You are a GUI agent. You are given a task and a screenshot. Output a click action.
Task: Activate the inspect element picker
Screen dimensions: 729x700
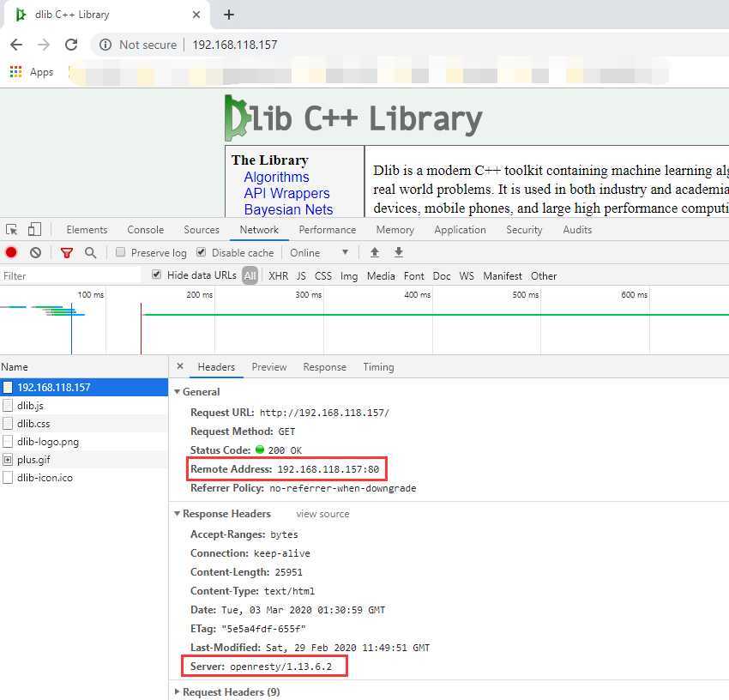[x=12, y=229]
